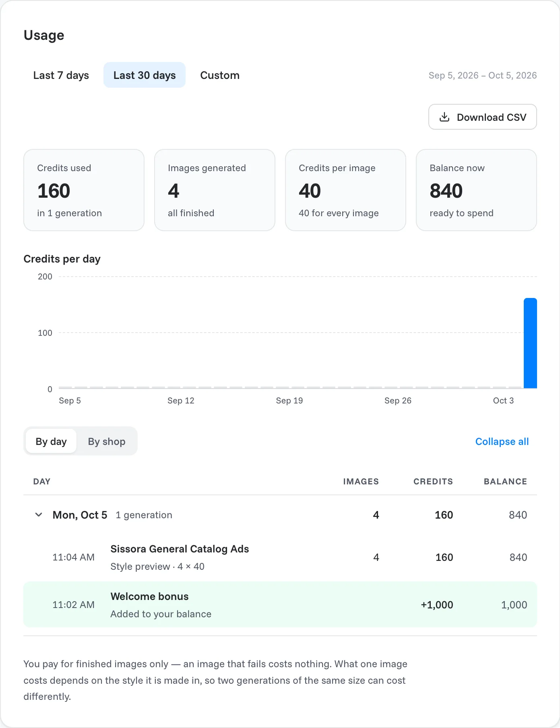Click the Sep 19 axis label
560x728 pixels.
(x=289, y=401)
